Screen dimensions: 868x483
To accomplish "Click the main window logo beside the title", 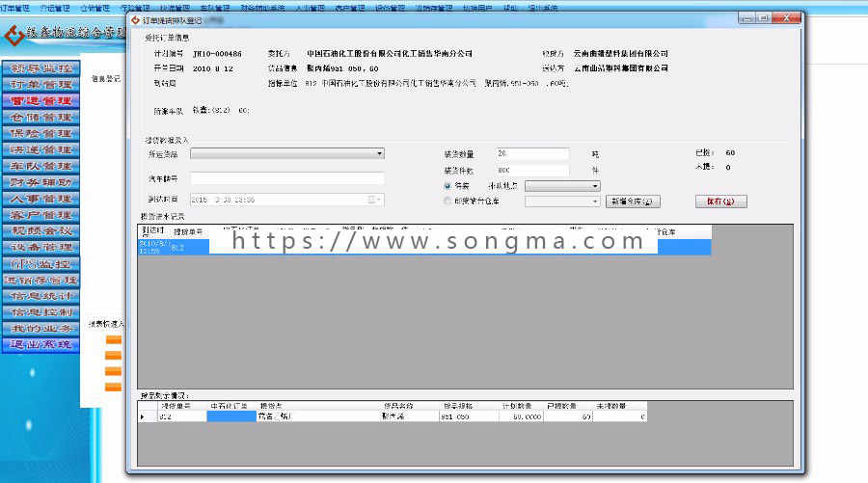I will click(x=14, y=35).
